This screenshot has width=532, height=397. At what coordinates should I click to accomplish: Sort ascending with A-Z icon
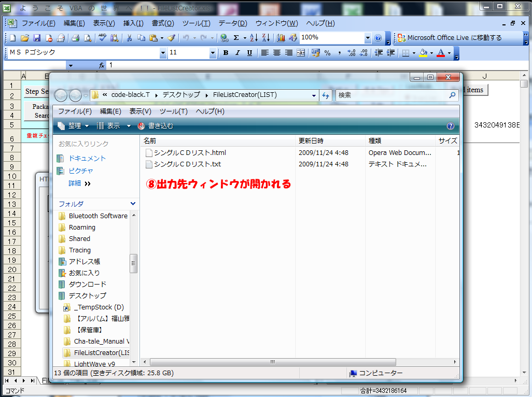point(254,38)
